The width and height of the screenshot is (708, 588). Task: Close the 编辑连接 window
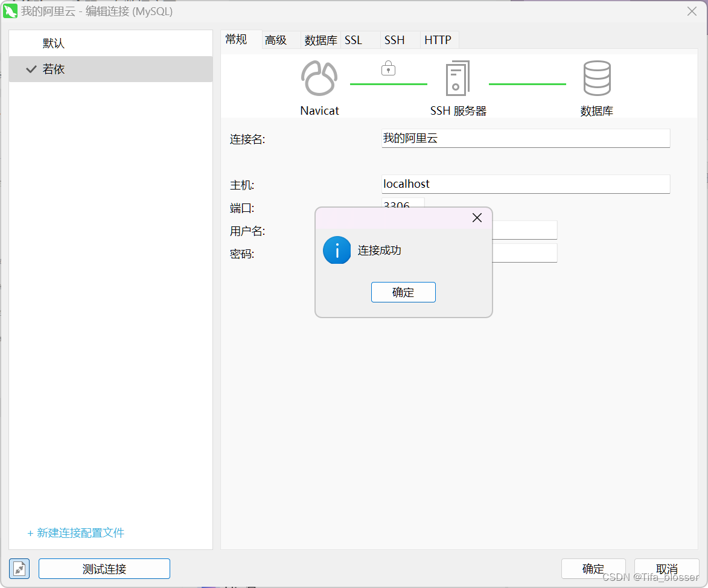[692, 11]
